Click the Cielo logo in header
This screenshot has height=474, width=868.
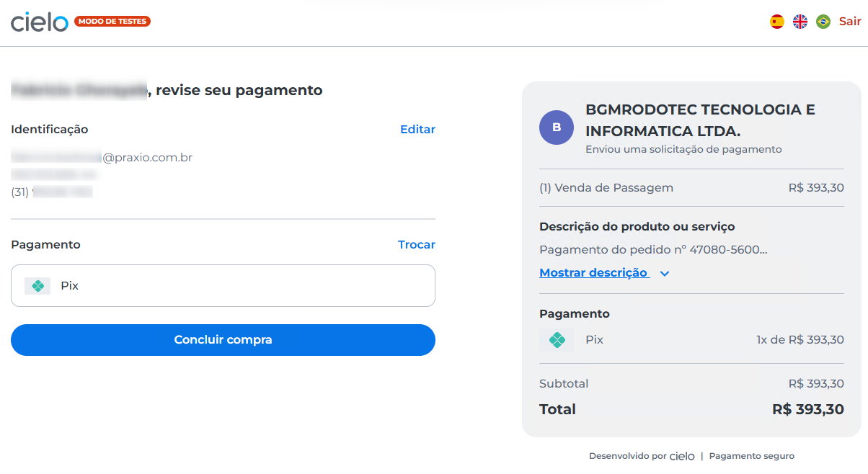click(40, 22)
